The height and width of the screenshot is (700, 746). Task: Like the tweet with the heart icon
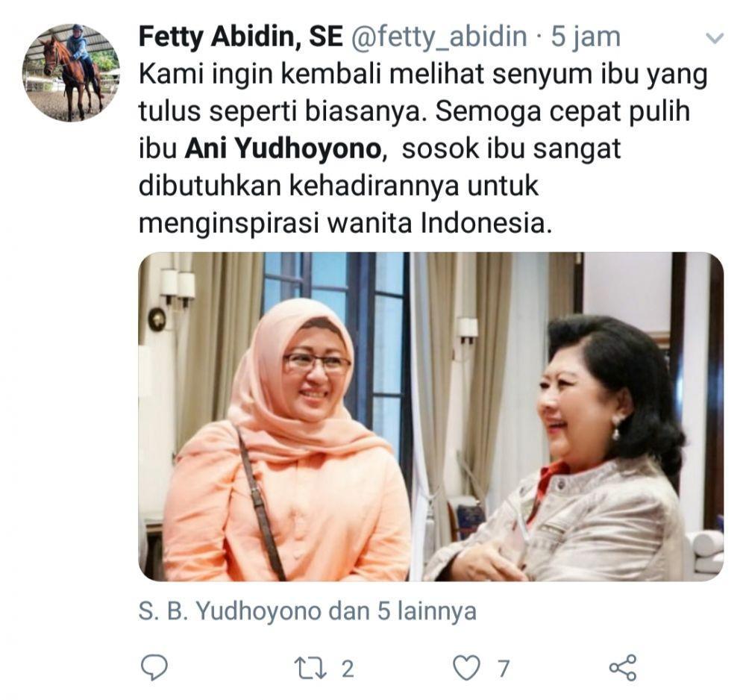(x=466, y=668)
